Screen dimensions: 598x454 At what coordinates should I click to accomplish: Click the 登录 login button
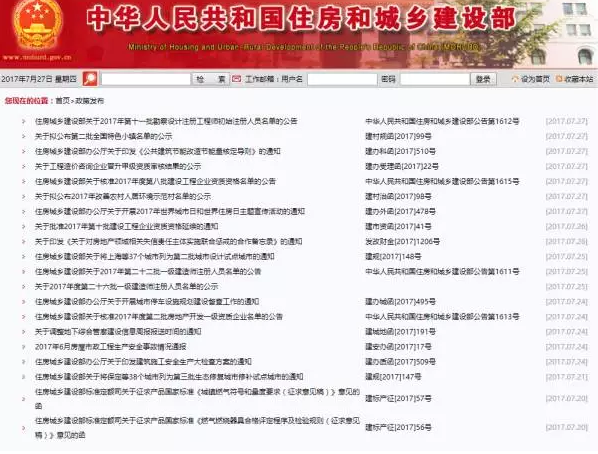[483, 79]
